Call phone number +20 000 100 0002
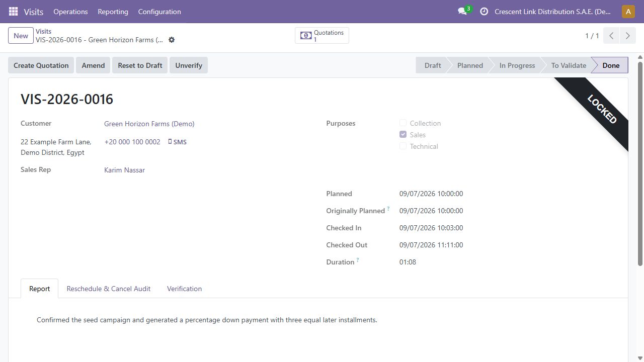Screen dimensions: 644x362 pyautogui.click(x=132, y=142)
